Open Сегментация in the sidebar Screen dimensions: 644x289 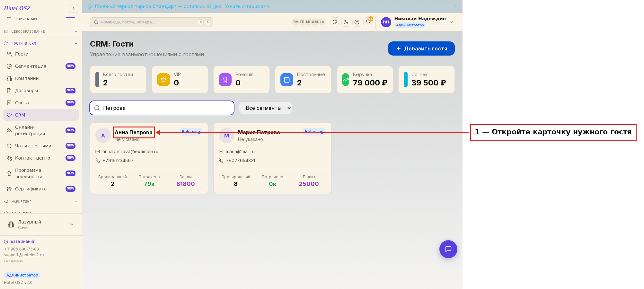pyautogui.click(x=41, y=66)
